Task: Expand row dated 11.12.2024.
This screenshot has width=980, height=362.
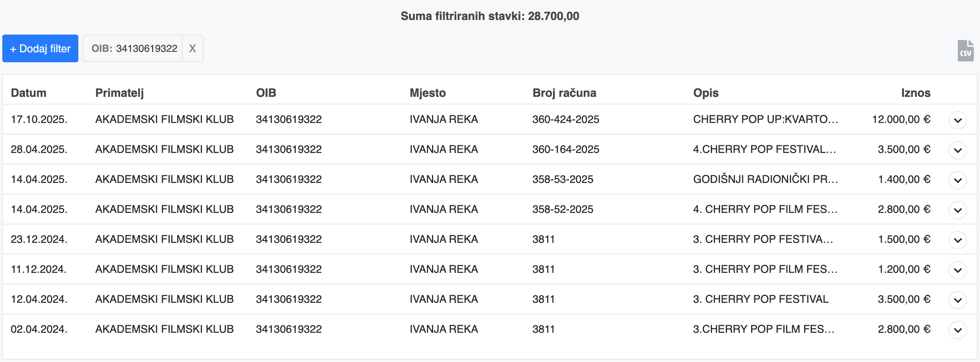Action: coord(958,270)
